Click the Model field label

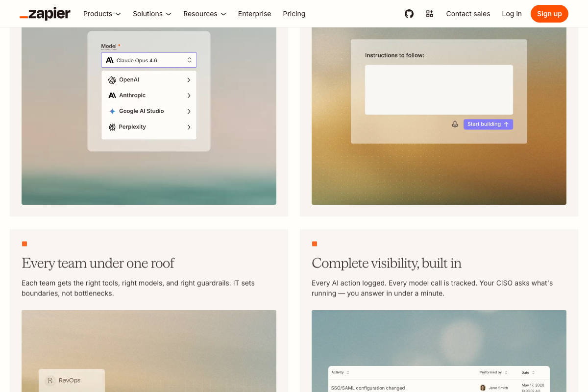[109, 46]
